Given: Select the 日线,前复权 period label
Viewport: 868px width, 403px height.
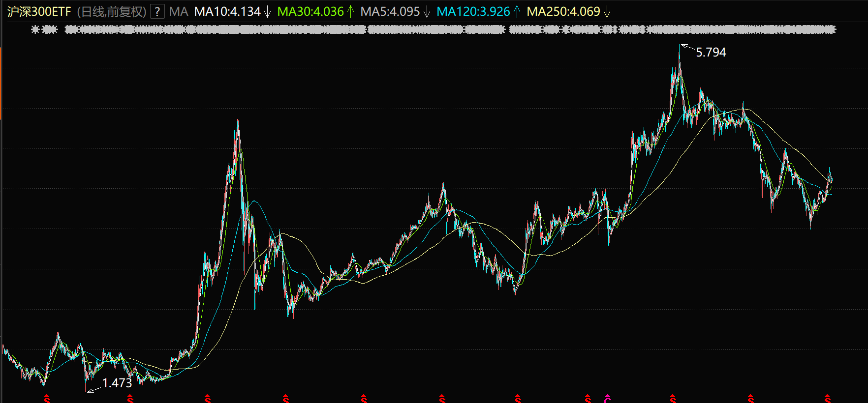Looking at the screenshot, I should click(112, 11).
